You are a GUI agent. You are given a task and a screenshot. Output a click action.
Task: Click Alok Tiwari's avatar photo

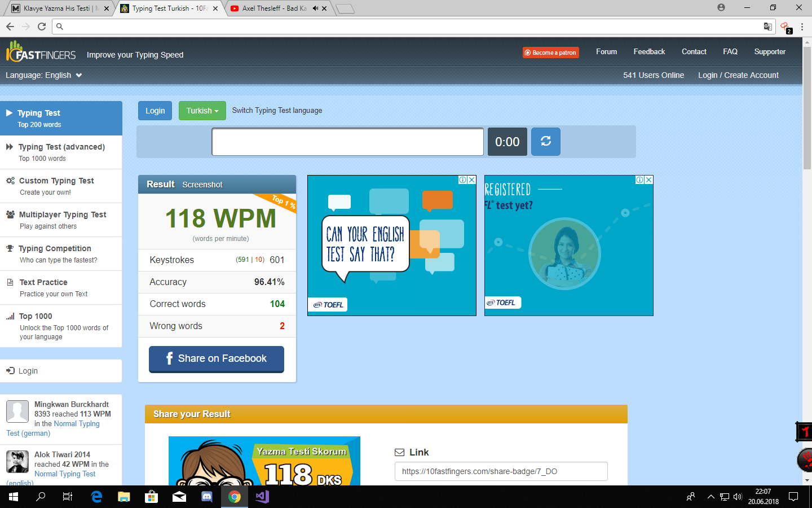tap(17, 462)
